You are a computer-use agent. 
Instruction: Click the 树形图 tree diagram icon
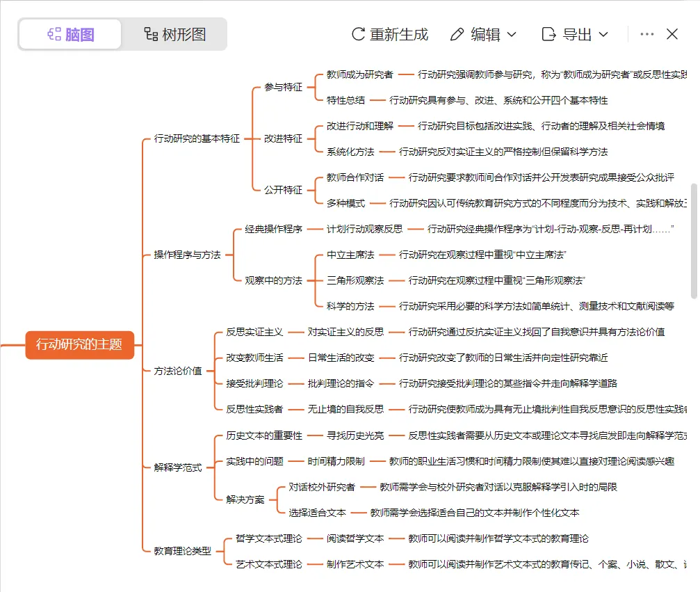pyautogui.click(x=151, y=34)
